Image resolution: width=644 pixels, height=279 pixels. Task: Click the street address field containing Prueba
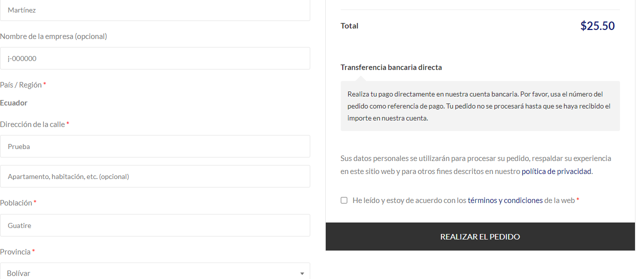pyautogui.click(x=155, y=146)
